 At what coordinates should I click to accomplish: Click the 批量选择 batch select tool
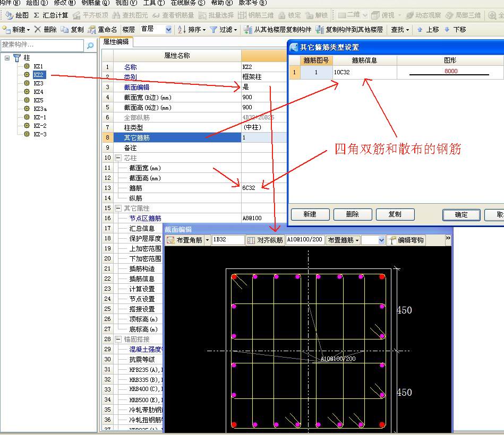coord(216,15)
